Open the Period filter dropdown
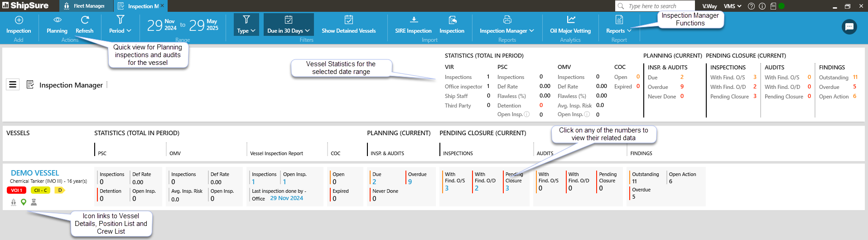Viewport: 868px width, 240px height. [x=120, y=24]
